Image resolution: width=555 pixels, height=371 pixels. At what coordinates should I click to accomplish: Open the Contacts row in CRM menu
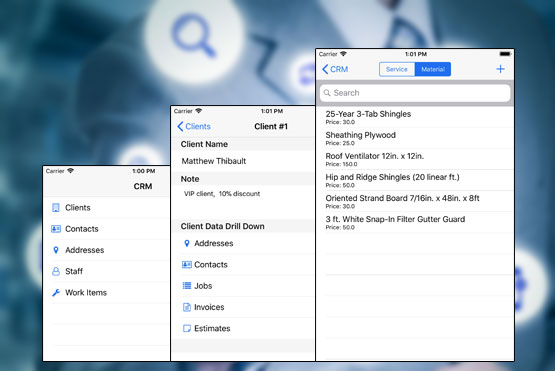(107, 229)
